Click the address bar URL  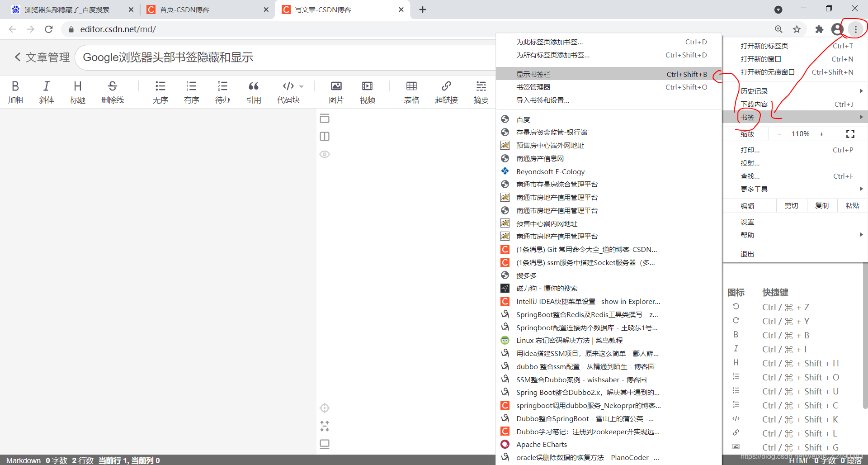(118, 29)
